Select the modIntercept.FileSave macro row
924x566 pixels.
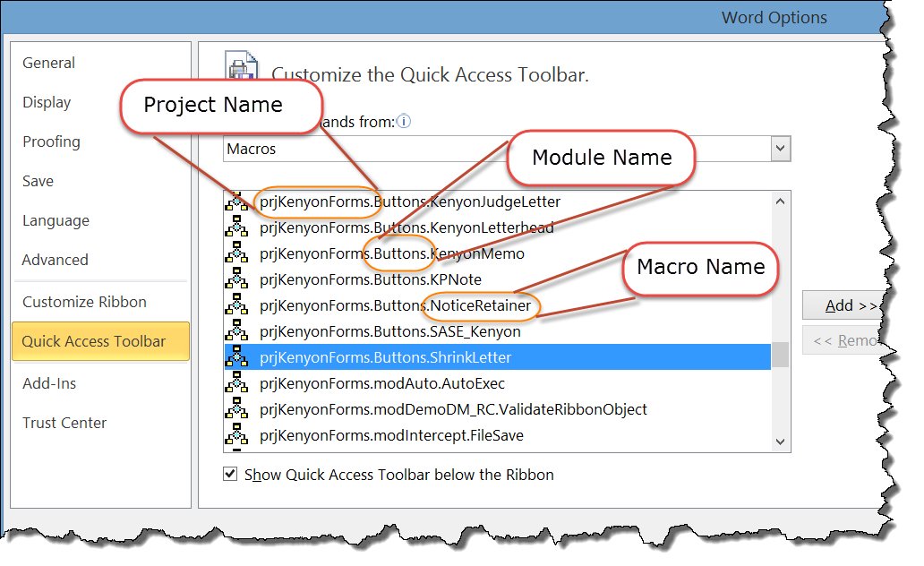coord(497,435)
